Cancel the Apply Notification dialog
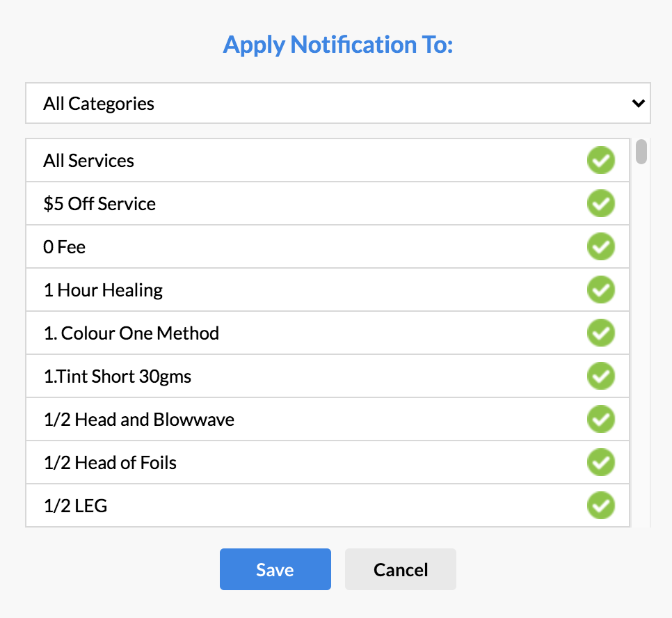Screen dimensions: 672x618 [x=400, y=569]
